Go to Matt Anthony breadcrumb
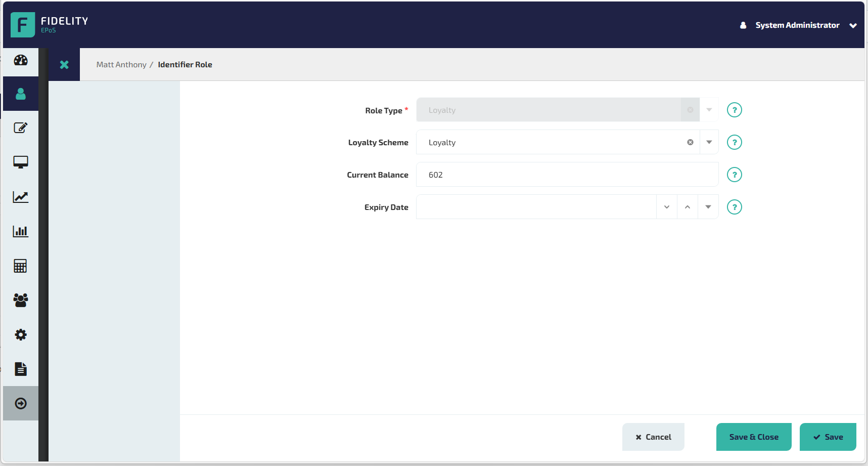This screenshot has height=466, width=868. [x=121, y=65]
